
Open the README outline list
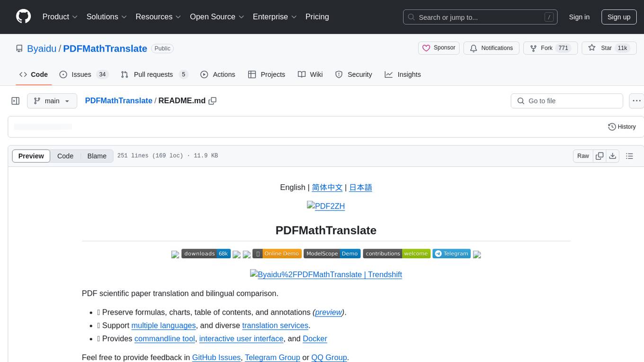click(629, 156)
